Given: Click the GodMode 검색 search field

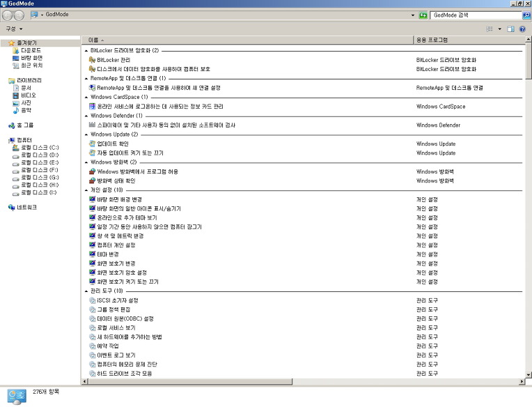Looking at the screenshot, I should [x=476, y=15].
